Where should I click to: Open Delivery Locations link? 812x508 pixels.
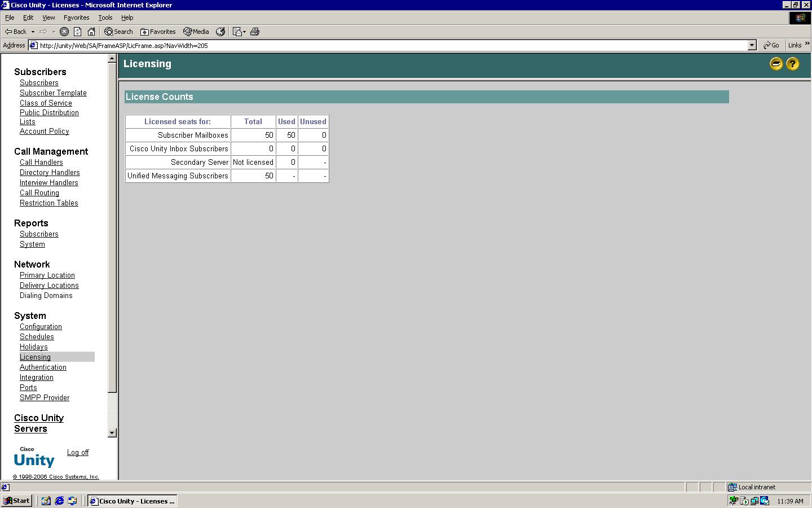pos(49,285)
